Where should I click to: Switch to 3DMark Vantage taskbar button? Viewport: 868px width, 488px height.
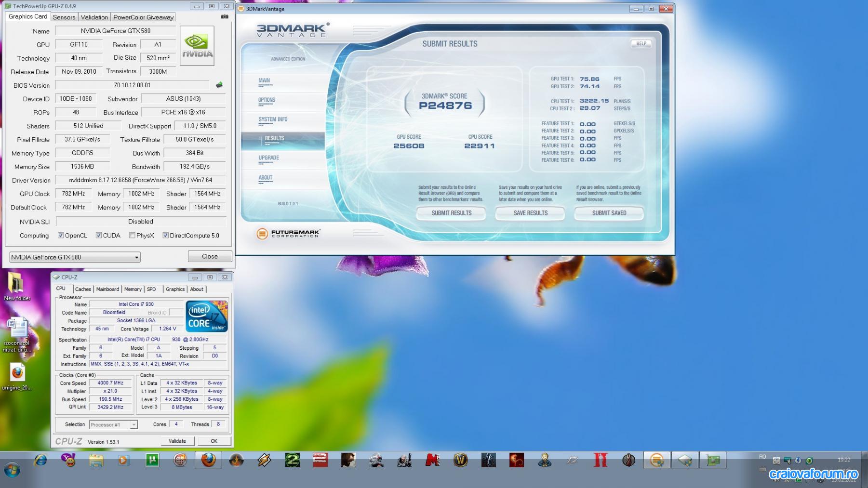pyautogui.click(x=656, y=461)
